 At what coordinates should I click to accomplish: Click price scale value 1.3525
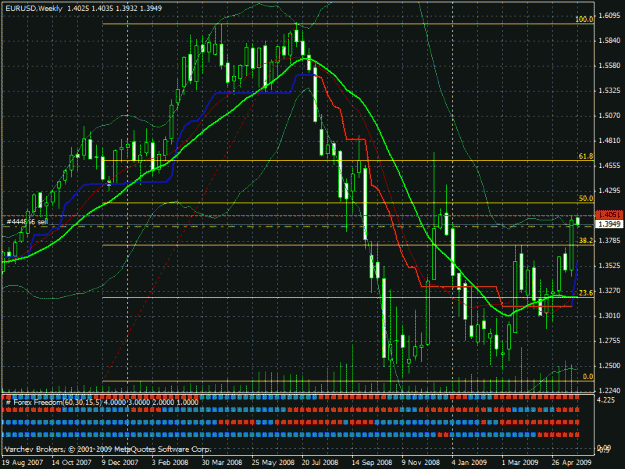610,266
